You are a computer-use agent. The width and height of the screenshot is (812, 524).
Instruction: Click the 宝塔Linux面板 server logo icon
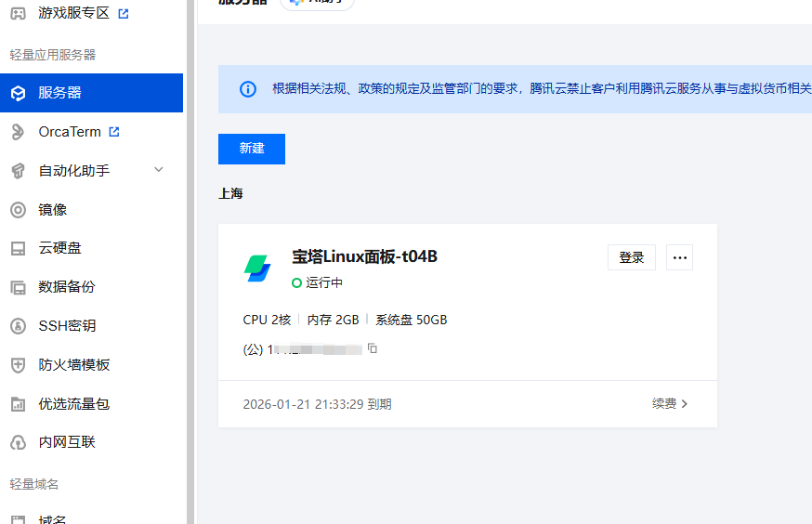click(257, 269)
